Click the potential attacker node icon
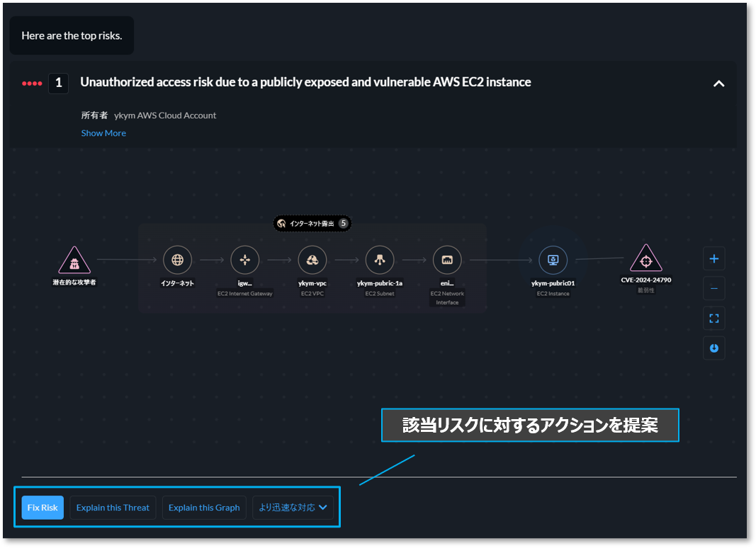This screenshot has width=756, height=548. [74, 261]
